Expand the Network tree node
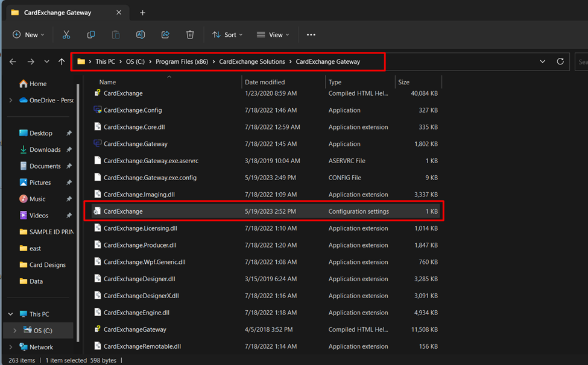This screenshot has height=365, width=588. [11, 347]
